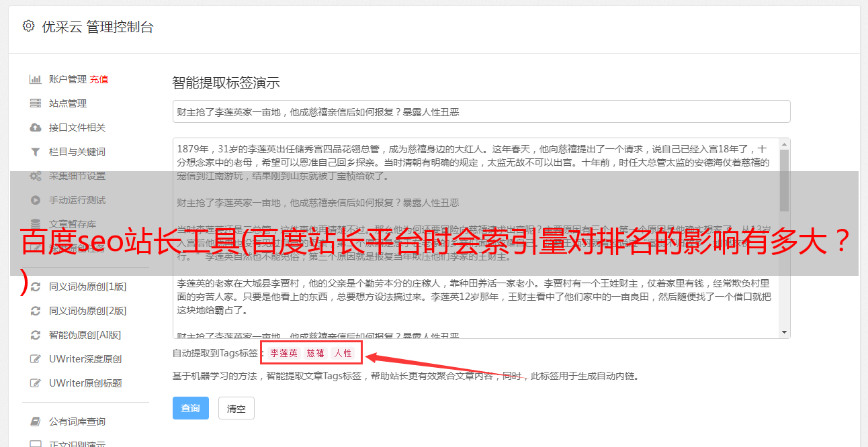
Task: Click the scroll-up arrow of the article textarea
Action: [x=784, y=144]
